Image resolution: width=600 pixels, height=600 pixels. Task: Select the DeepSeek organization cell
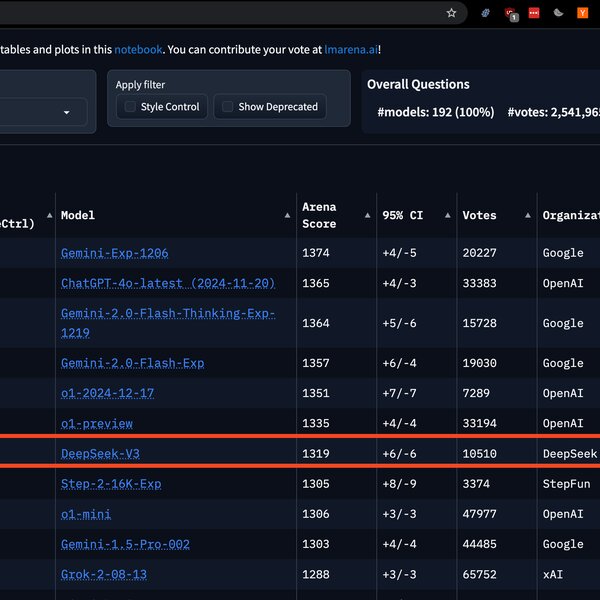click(570, 453)
